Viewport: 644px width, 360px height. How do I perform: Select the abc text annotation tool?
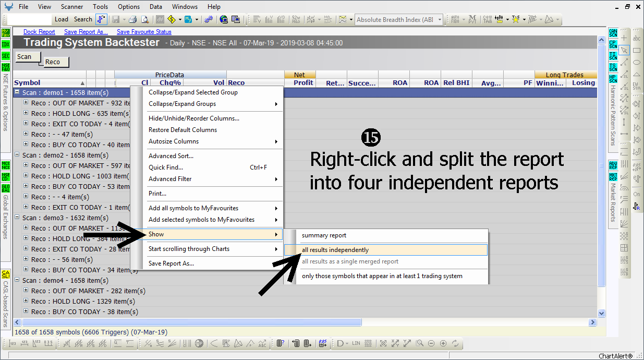637,38
